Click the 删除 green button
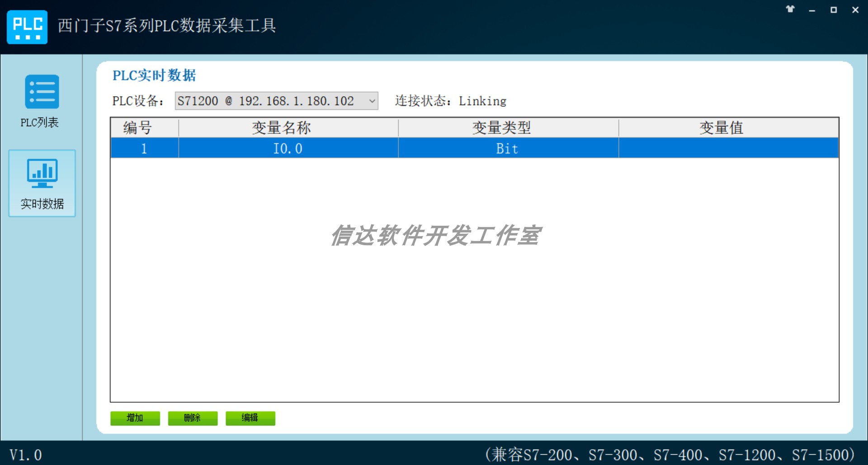This screenshot has height=465, width=868. point(193,418)
